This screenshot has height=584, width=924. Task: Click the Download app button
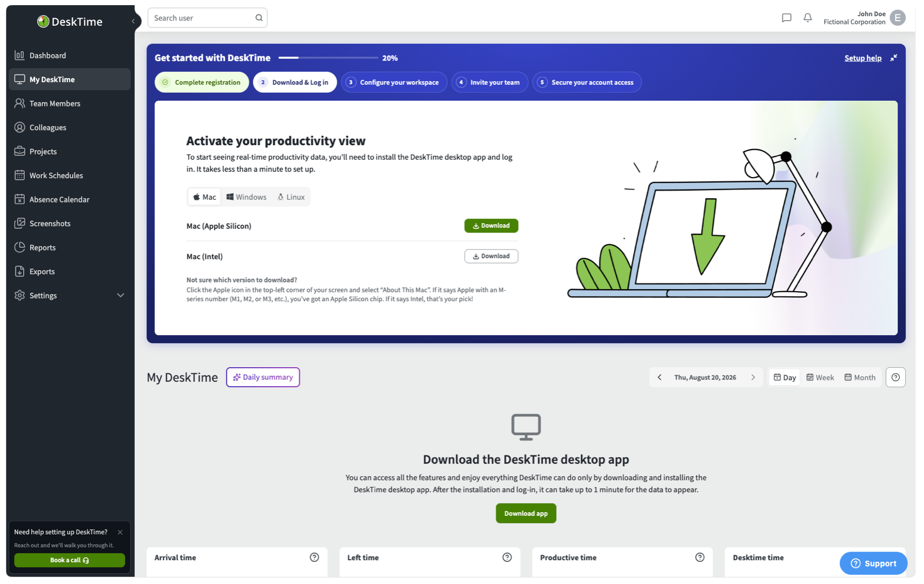click(x=526, y=513)
